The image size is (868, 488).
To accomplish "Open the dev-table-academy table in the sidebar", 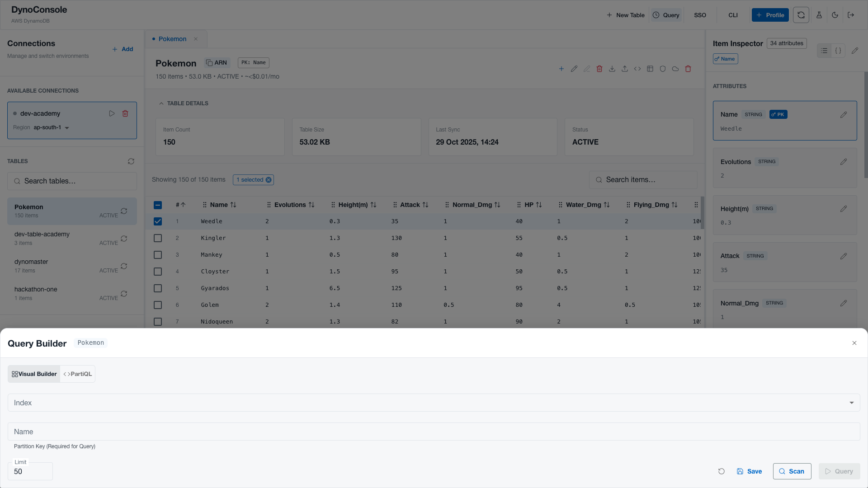I will (72, 239).
